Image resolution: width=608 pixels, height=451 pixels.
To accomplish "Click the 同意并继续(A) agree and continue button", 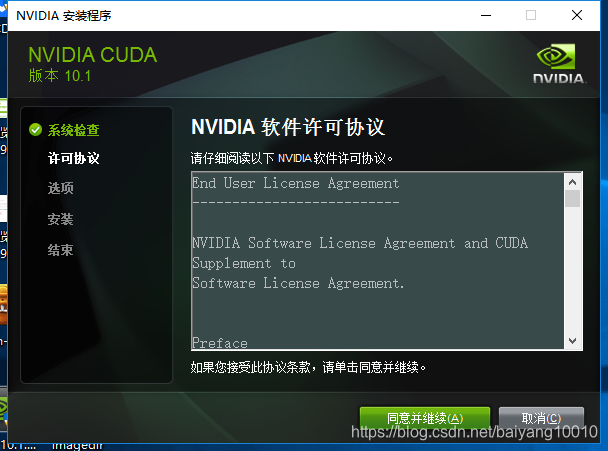I will click(425, 418).
